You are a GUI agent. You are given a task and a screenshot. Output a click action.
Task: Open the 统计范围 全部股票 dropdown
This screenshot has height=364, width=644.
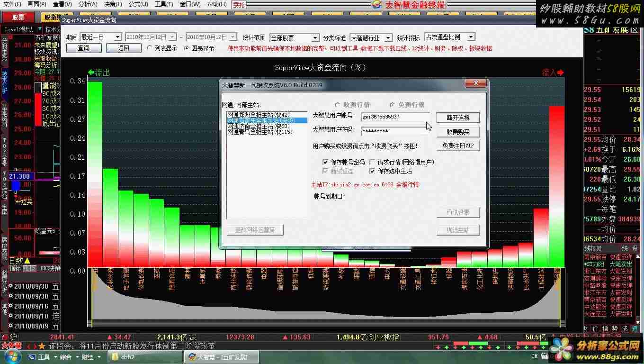click(x=294, y=37)
